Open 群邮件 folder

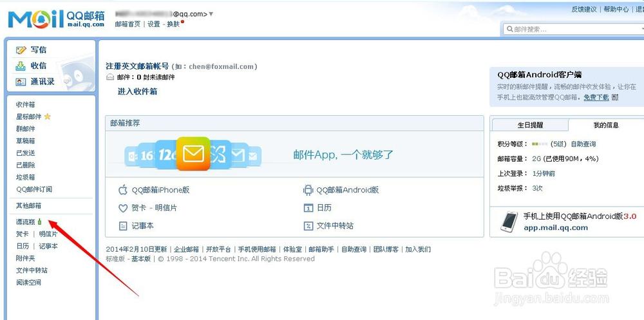[26, 129]
